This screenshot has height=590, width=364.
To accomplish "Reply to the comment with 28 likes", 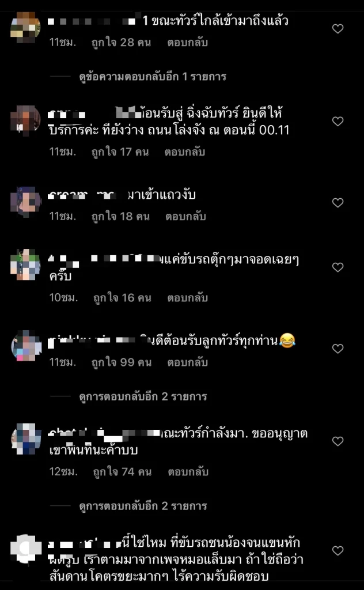I will [x=187, y=43].
